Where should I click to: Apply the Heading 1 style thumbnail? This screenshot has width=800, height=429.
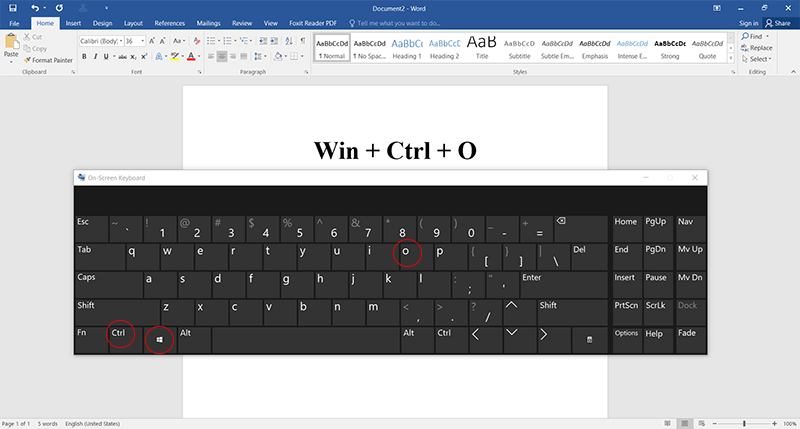(407, 48)
